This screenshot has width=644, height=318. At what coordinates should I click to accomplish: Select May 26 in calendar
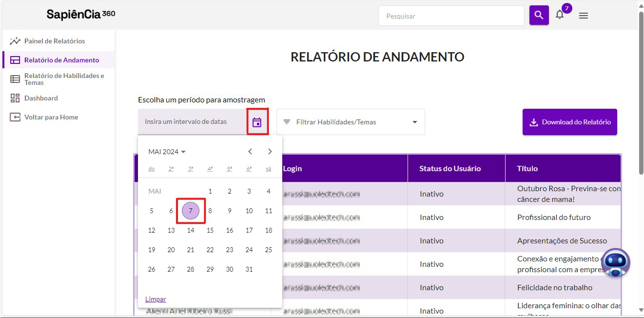tap(152, 269)
